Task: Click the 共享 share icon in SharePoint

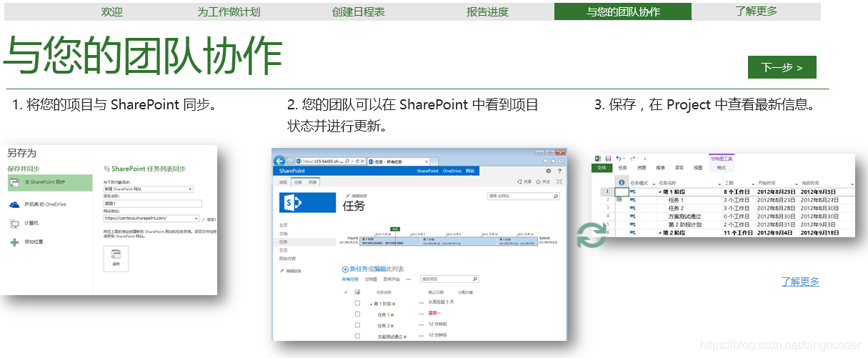Action: point(519,182)
